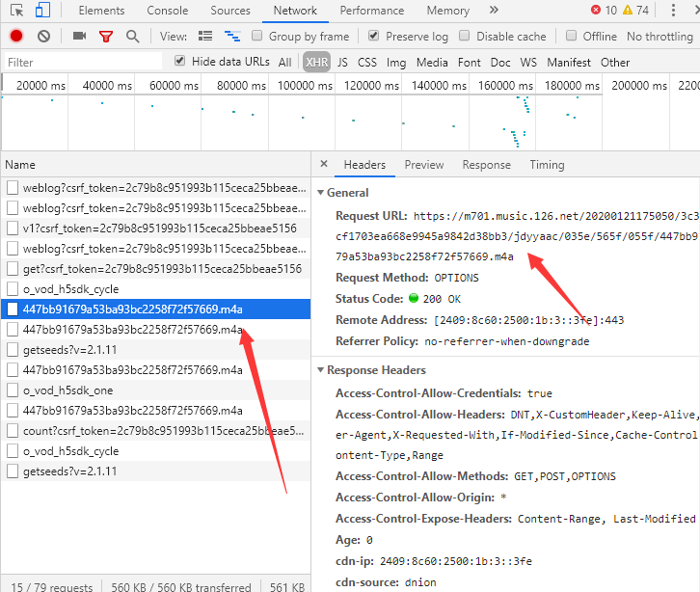Filter requests by CSS
The height and width of the screenshot is (592, 700).
click(x=367, y=62)
